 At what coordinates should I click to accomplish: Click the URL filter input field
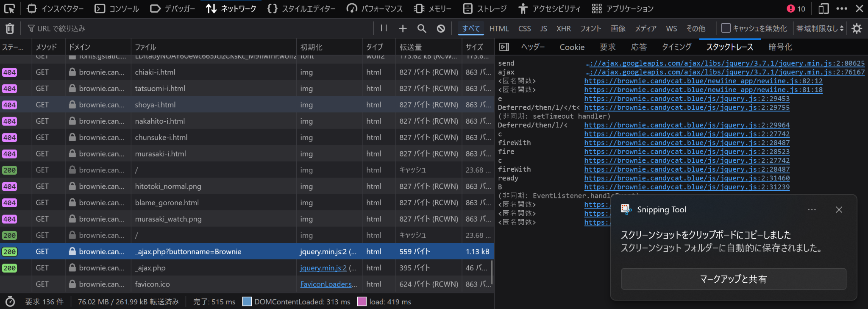click(x=199, y=28)
